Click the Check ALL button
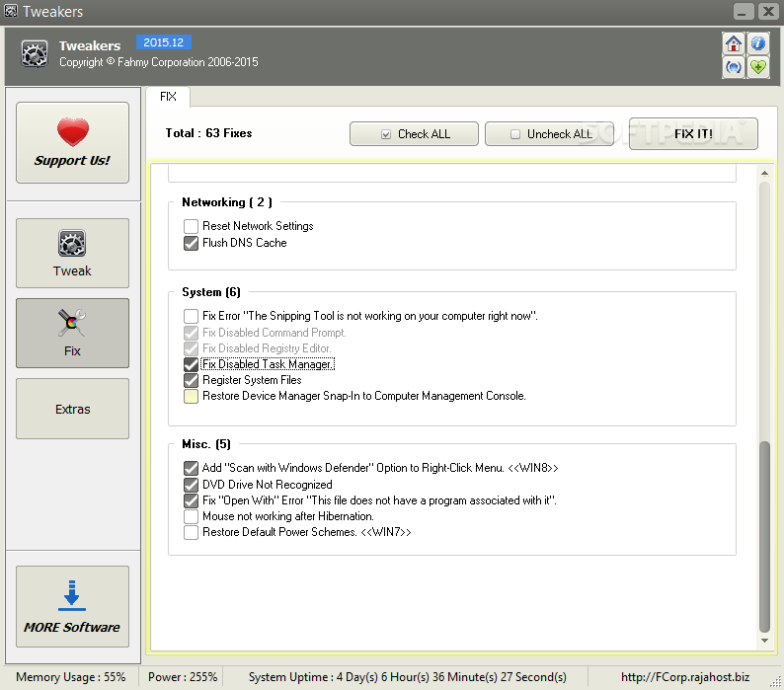This screenshot has height=690, width=784. tap(414, 134)
